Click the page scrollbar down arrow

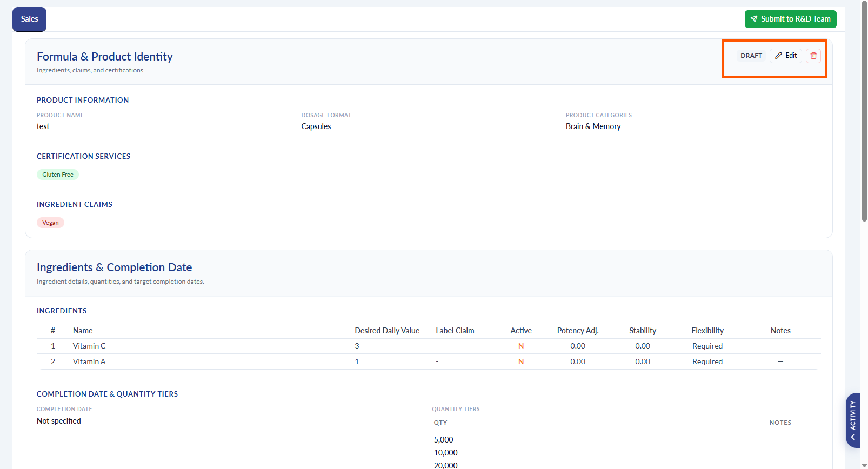(x=864, y=465)
